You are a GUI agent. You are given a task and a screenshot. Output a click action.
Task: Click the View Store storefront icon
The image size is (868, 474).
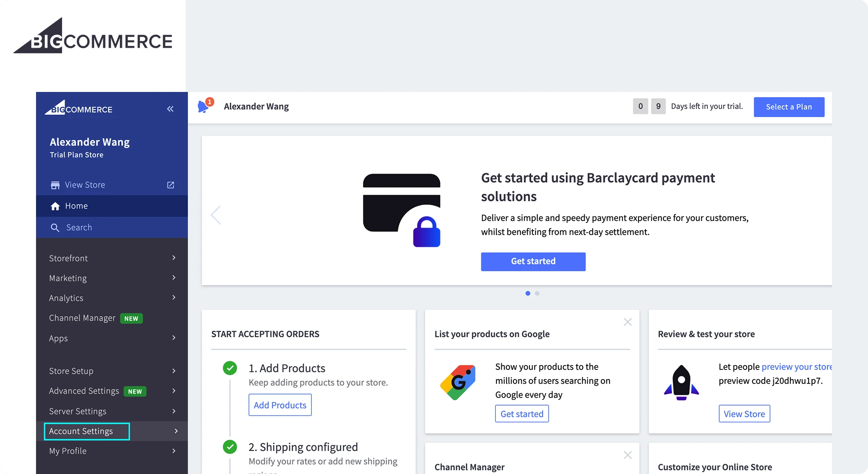[x=55, y=185]
